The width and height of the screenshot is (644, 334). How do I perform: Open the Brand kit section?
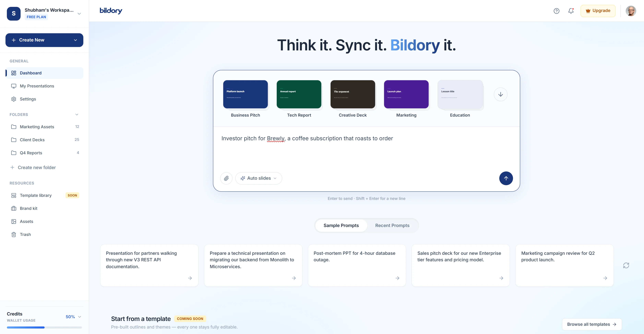tap(44, 208)
